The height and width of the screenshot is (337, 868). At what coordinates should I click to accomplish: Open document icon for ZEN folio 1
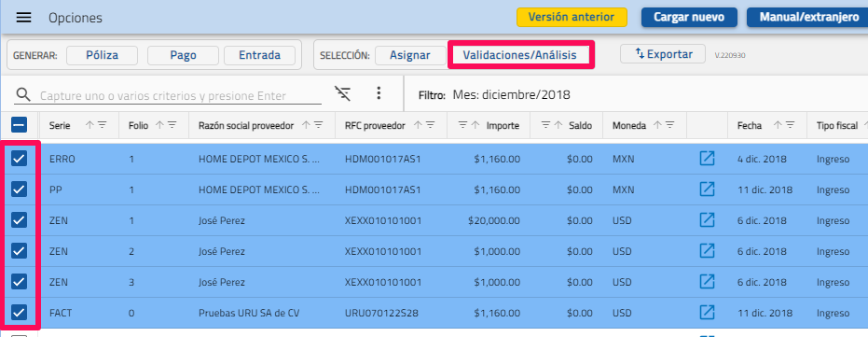click(x=707, y=220)
